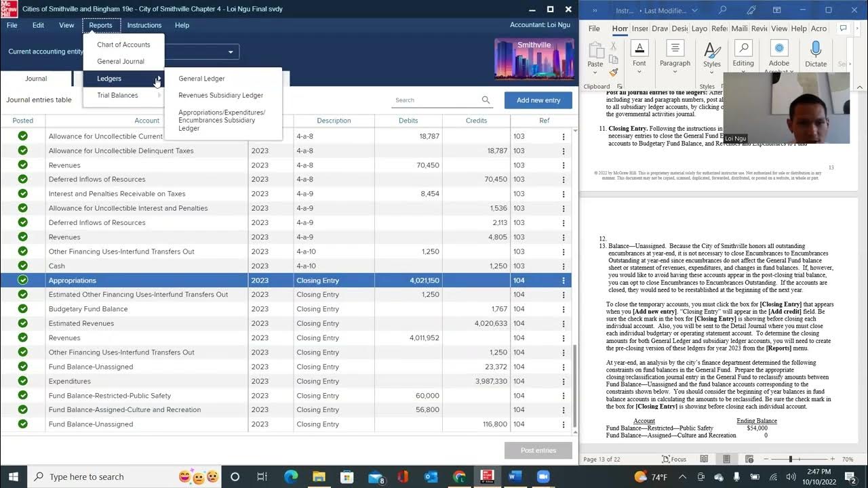Viewport: 868px width, 488px height.
Task: Toggle posted check on Appropriations row
Action: [x=23, y=280]
